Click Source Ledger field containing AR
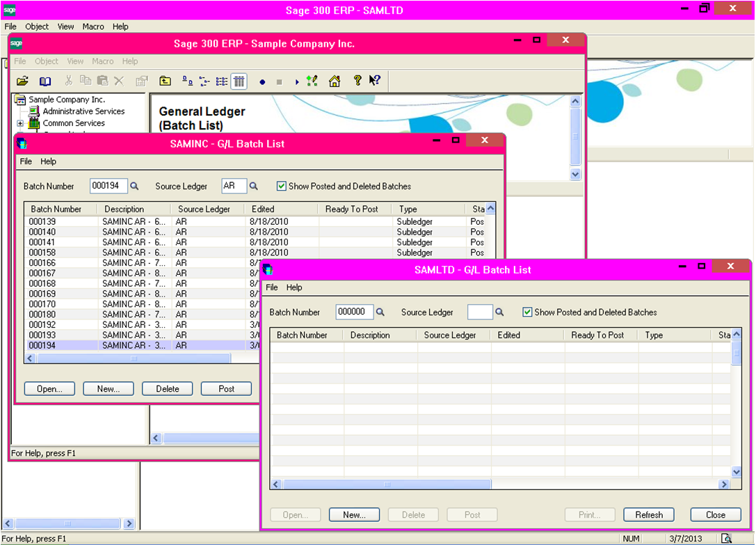 click(234, 186)
